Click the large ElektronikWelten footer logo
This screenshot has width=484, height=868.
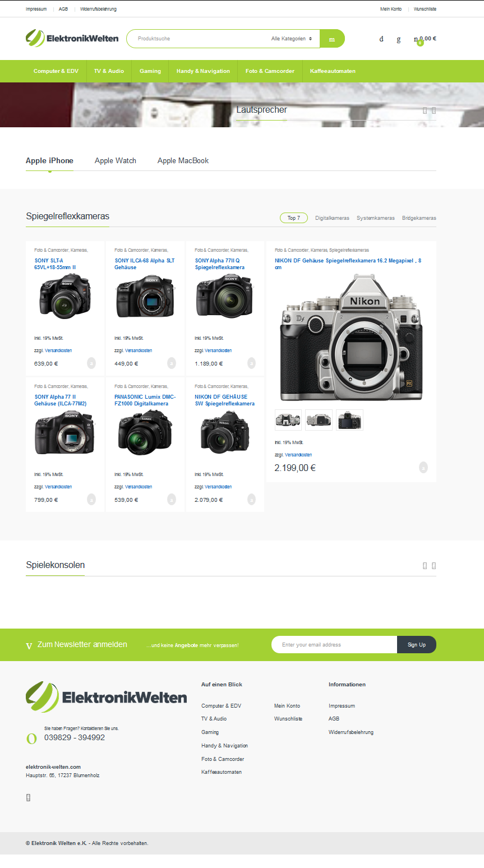[x=106, y=697]
